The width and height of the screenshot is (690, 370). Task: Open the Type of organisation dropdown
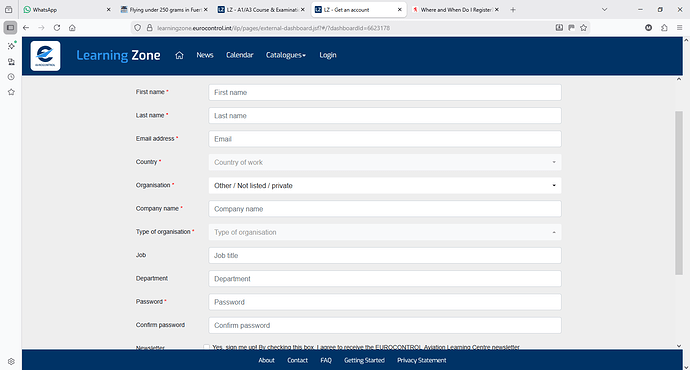pyautogui.click(x=385, y=232)
